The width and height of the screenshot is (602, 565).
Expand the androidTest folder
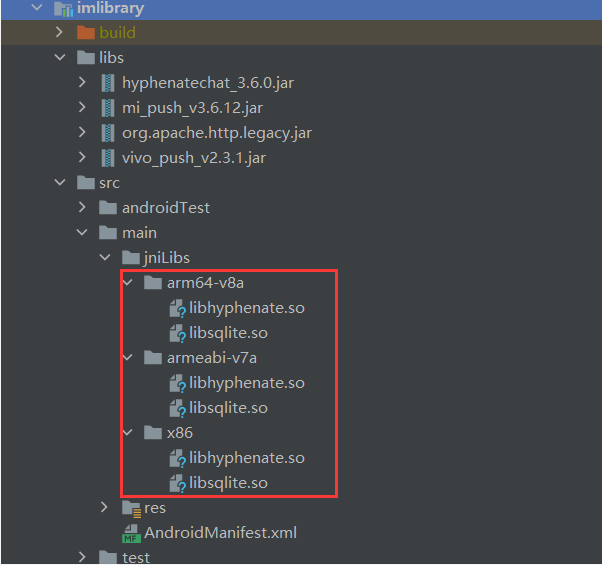[x=82, y=207]
